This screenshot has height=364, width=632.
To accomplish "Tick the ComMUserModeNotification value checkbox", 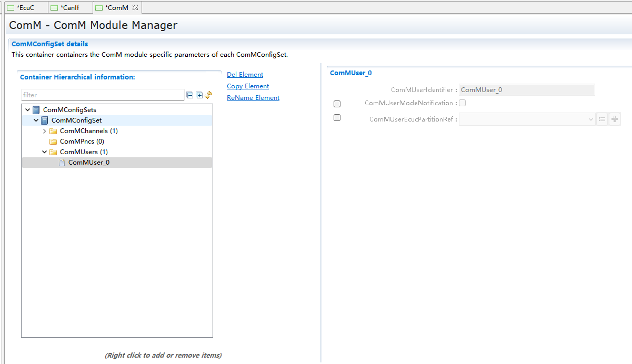I will click(463, 103).
